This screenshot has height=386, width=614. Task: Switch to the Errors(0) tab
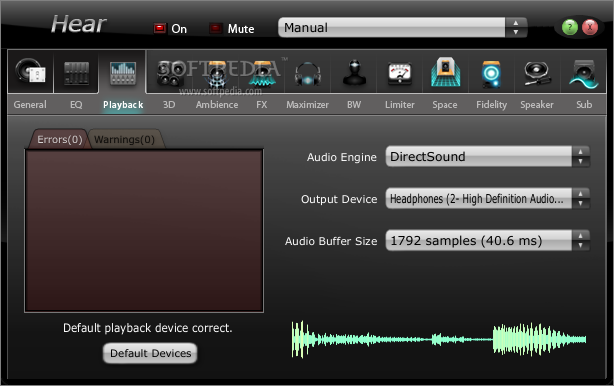(x=60, y=139)
